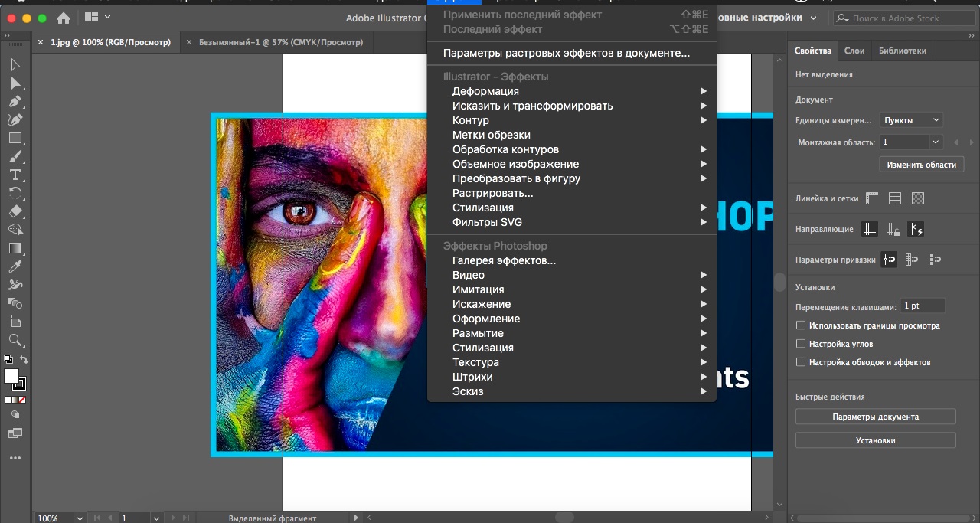Click the lock guides icon
980x523 pixels.
893,229
